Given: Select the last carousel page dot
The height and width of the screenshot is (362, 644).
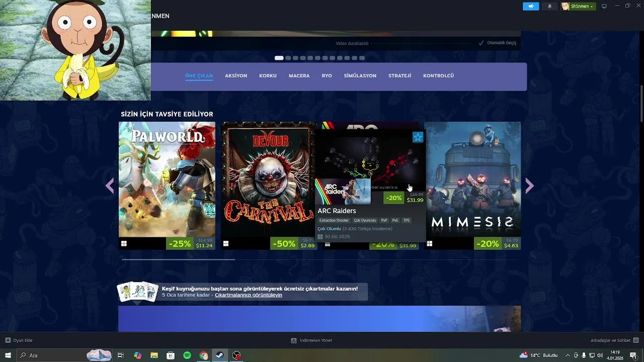Looking at the screenshot, I should tap(362, 58).
